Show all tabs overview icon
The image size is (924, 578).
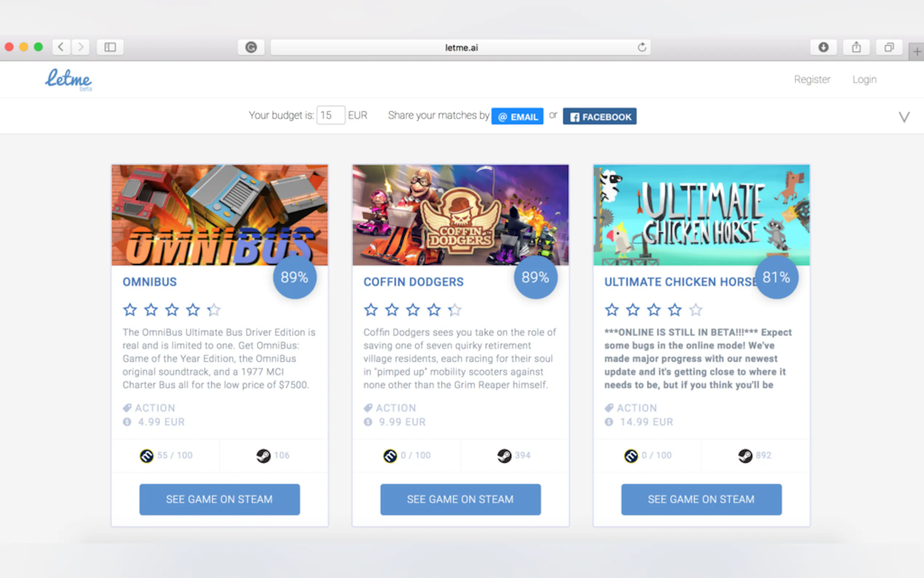click(889, 47)
